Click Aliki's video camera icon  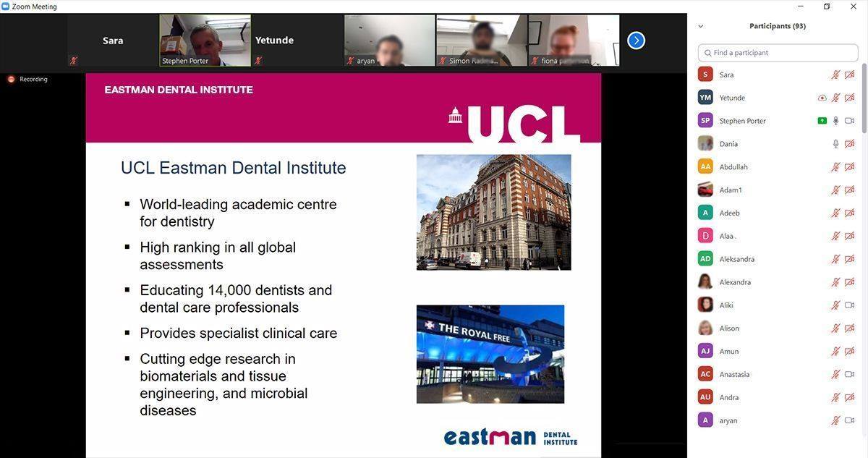coord(850,305)
